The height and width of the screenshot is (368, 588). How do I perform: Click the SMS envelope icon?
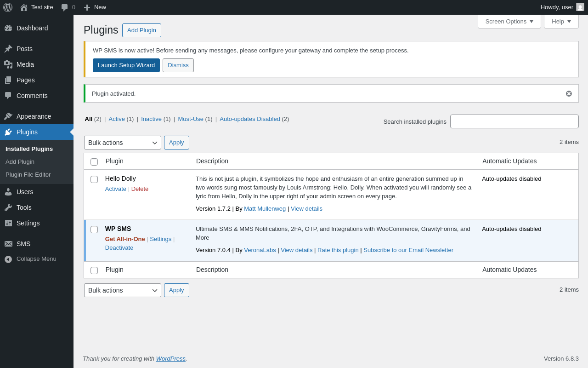point(8,244)
